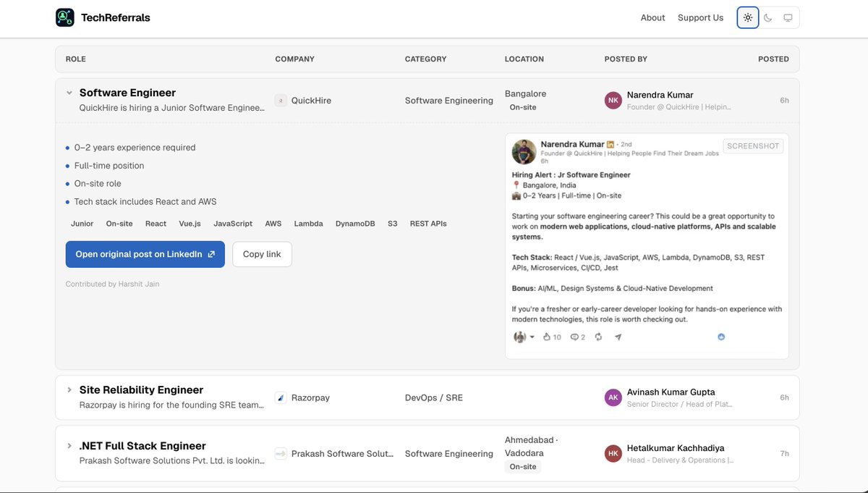Screen dimensions: 868x493
Task: Expand the .NET Full Stack Engineer row
Action: 69,446
